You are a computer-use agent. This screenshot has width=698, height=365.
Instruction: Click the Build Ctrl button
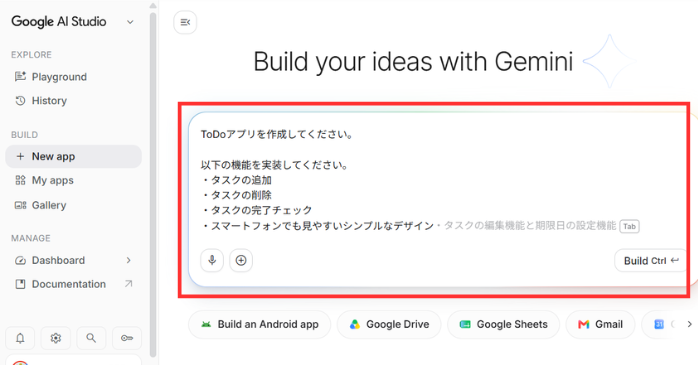pos(651,260)
